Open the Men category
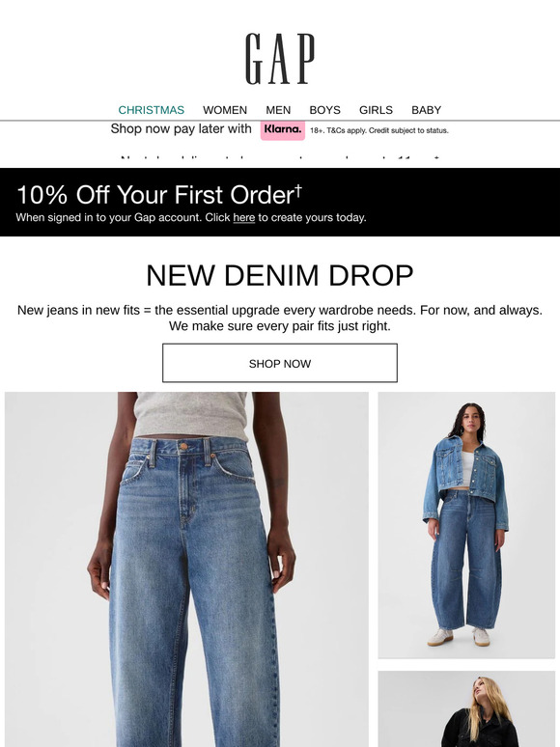The image size is (560, 747). coord(278,110)
